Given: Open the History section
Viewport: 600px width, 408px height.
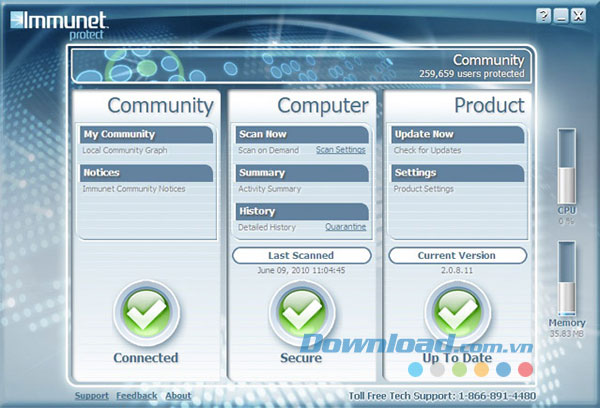Looking at the screenshot, I should click(x=302, y=211).
